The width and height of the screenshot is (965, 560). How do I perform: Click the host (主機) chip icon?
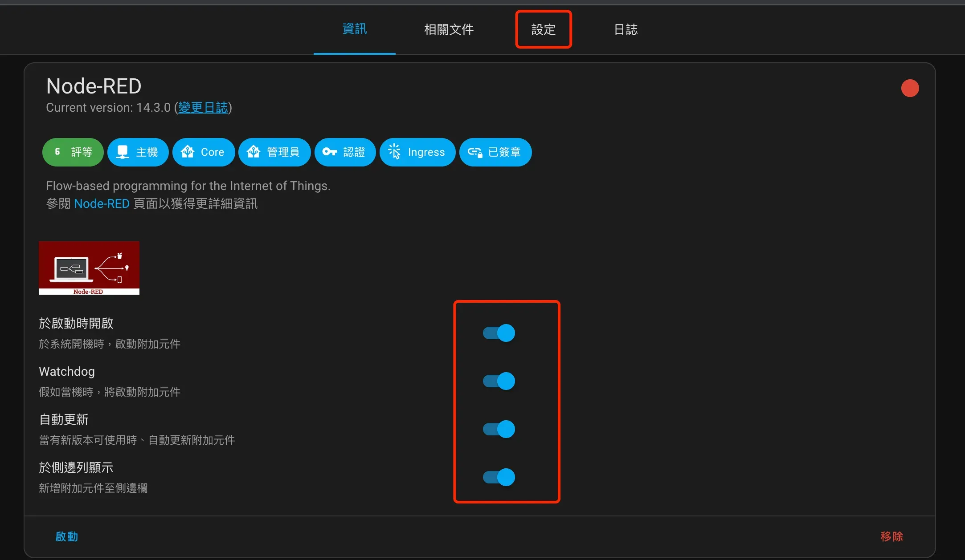coord(123,152)
